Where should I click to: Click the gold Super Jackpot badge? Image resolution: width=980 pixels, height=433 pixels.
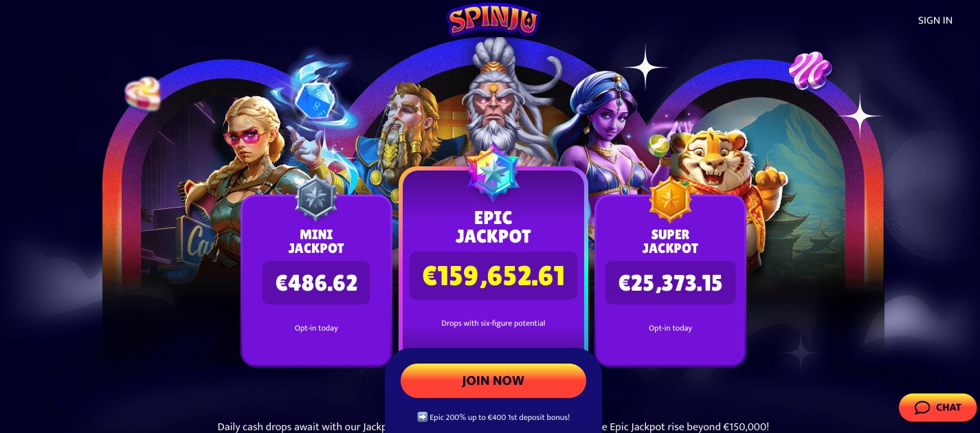(x=669, y=198)
